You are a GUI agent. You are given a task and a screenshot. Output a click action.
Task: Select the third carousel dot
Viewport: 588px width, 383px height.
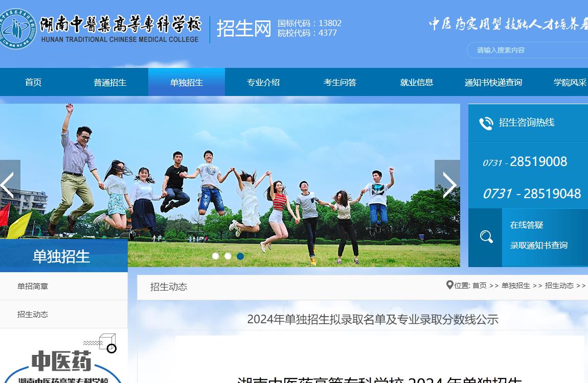tap(240, 256)
